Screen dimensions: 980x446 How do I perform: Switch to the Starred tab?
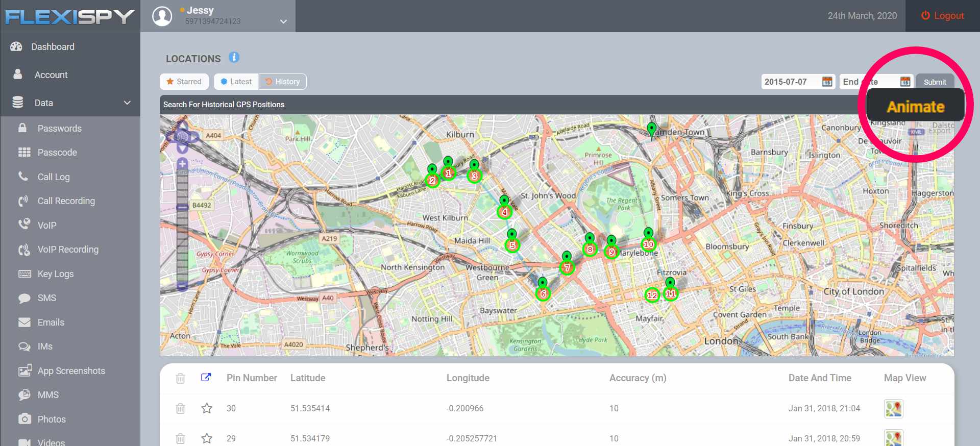184,82
